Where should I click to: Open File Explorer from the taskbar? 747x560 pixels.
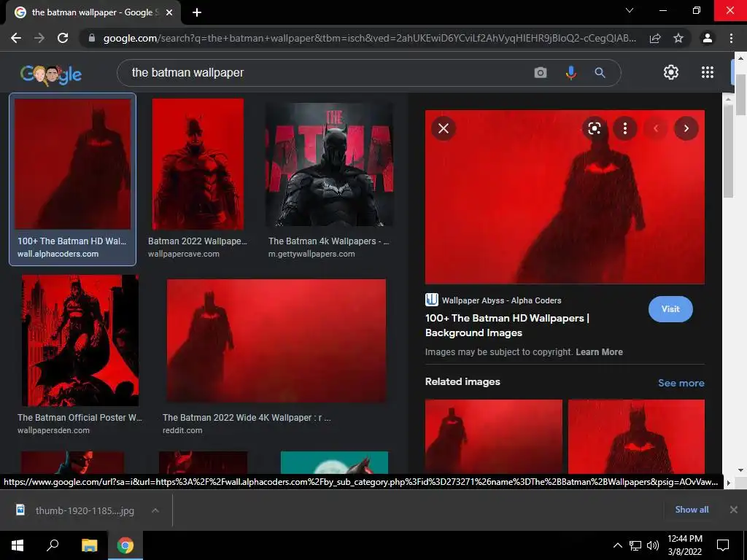[x=89, y=545]
